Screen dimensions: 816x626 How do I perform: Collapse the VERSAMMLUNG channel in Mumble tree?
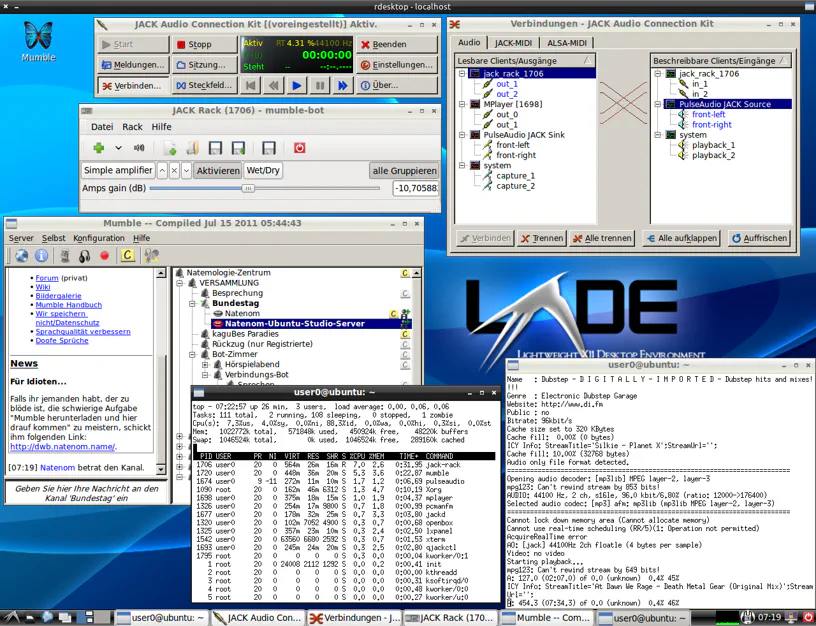pyautogui.click(x=180, y=284)
